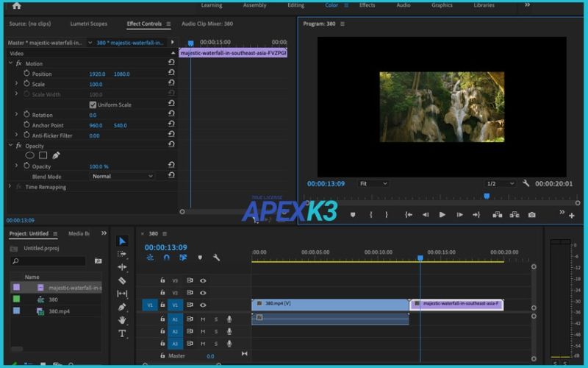Click the Export Frame camera icon

tap(531, 215)
